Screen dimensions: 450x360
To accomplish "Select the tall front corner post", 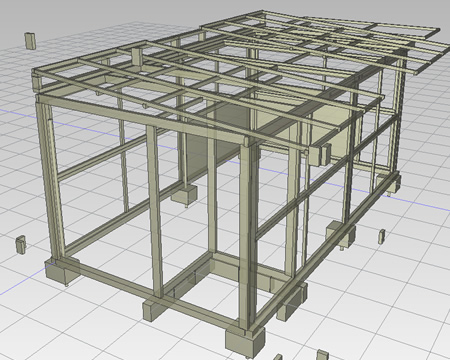I will [x=248, y=235].
